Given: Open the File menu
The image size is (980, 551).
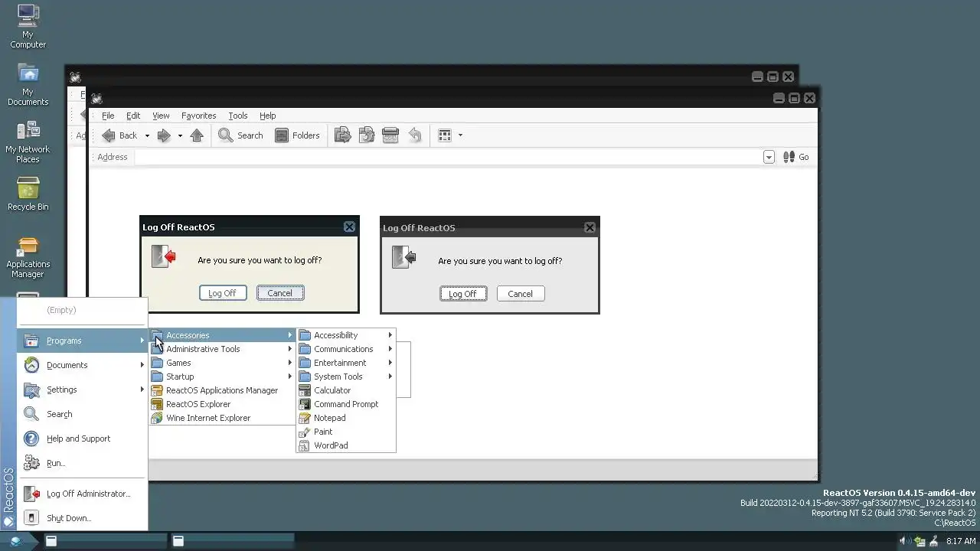Looking at the screenshot, I should [x=108, y=116].
